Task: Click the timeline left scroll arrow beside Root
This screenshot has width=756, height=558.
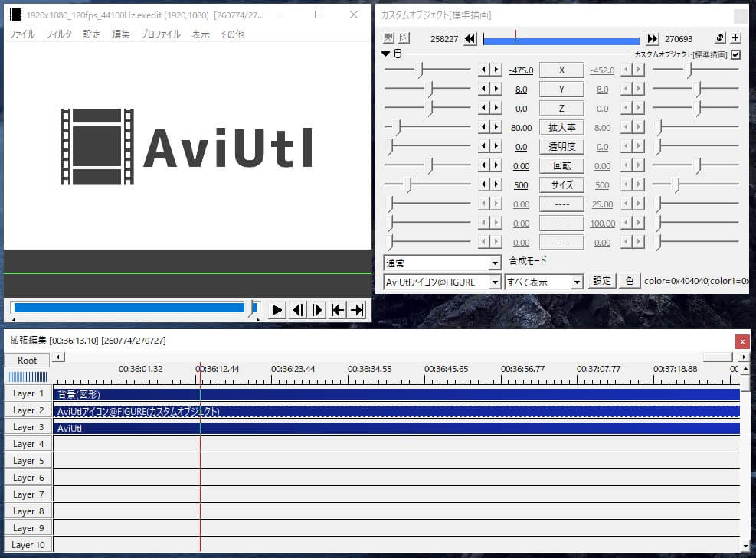Action: coord(58,357)
